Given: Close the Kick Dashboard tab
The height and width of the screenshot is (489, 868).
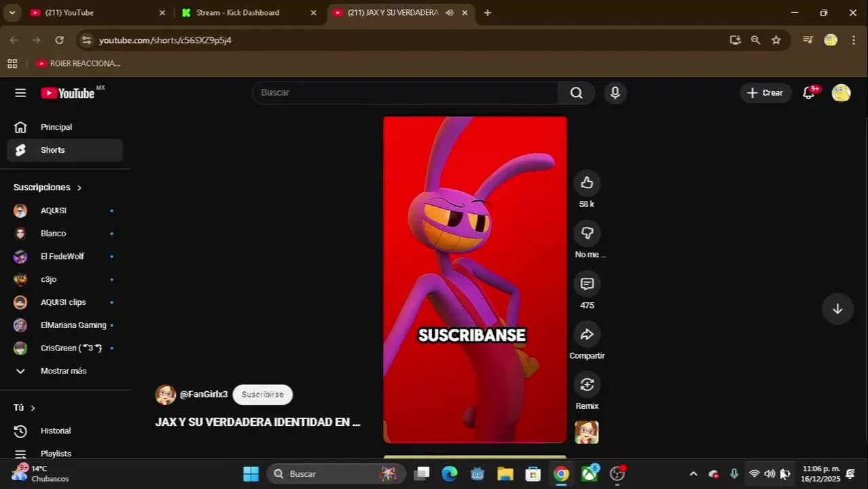Looking at the screenshot, I should [x=313, y=12].
